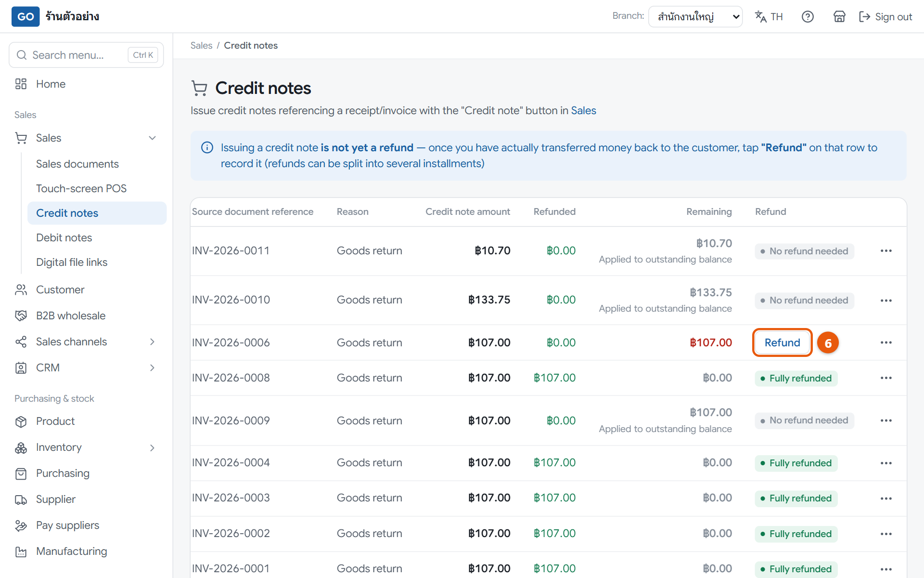Open Sales documents menu item

(x=77, y=164)
